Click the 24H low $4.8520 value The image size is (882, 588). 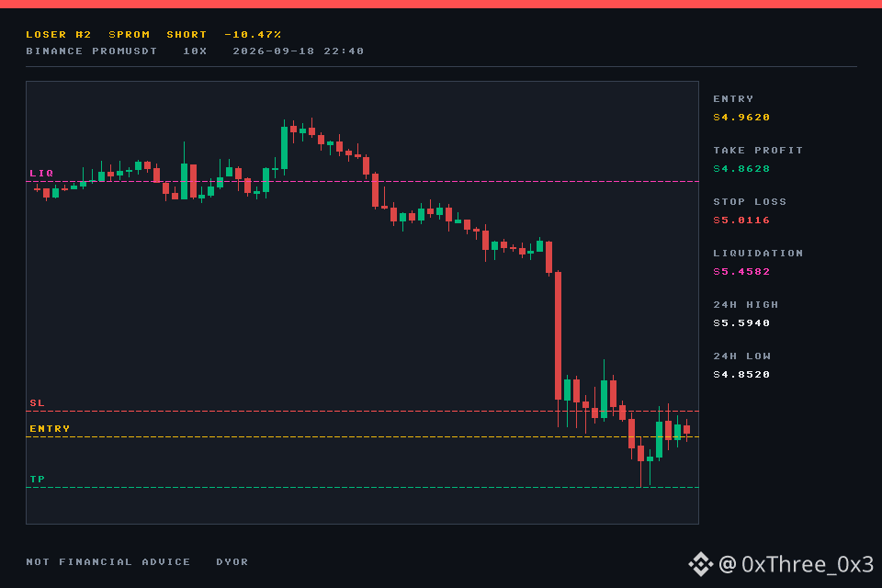(741, 375)
